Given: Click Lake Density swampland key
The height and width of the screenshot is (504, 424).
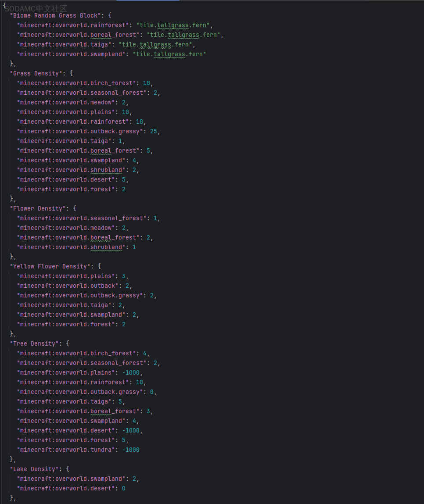Looking at the screenshot, I should point(71,479).
